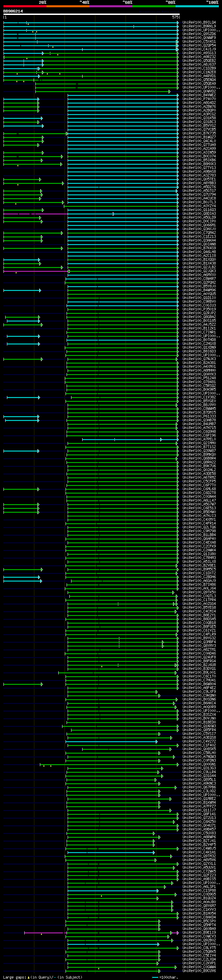Screen dimensions: 222x980
Task: Select label UniRef100_B4WM96
Action: point(199,290)
